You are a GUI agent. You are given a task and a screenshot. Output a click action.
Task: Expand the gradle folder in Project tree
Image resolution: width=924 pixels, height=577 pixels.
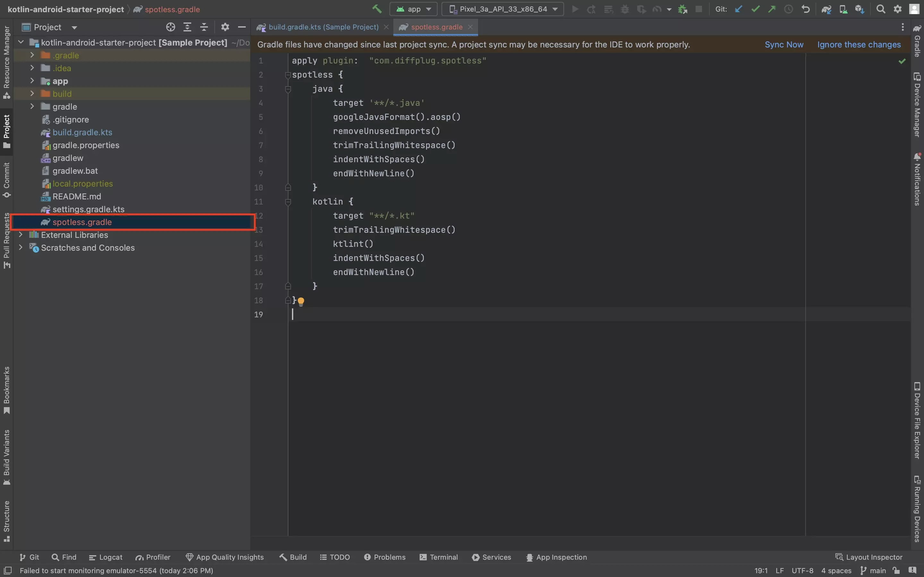click(31, 106)
